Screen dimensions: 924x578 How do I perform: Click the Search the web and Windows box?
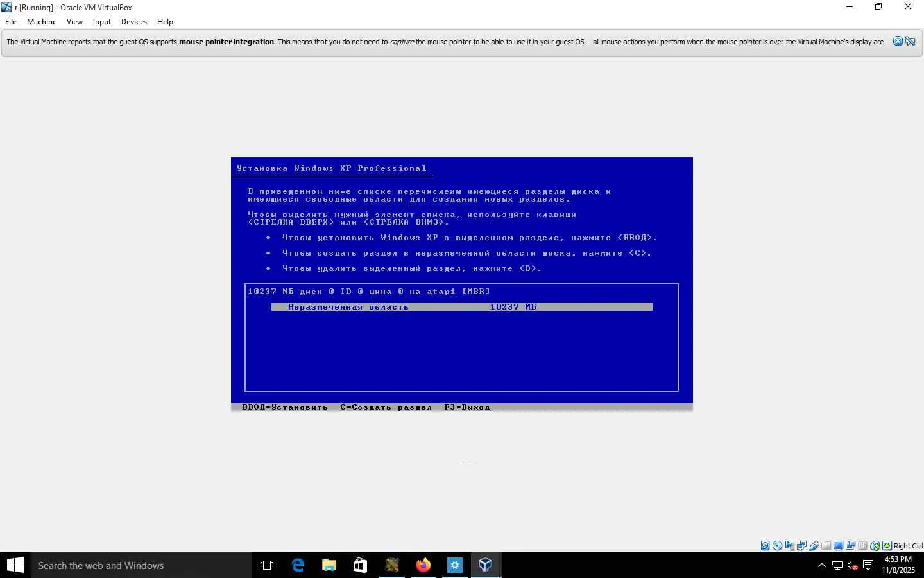[141, 565]
